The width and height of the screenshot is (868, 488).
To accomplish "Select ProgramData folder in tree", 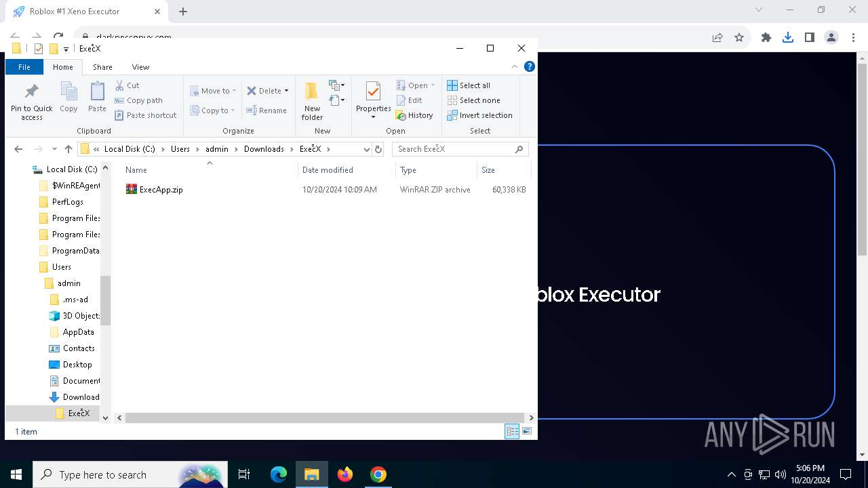I will point(71,251).
